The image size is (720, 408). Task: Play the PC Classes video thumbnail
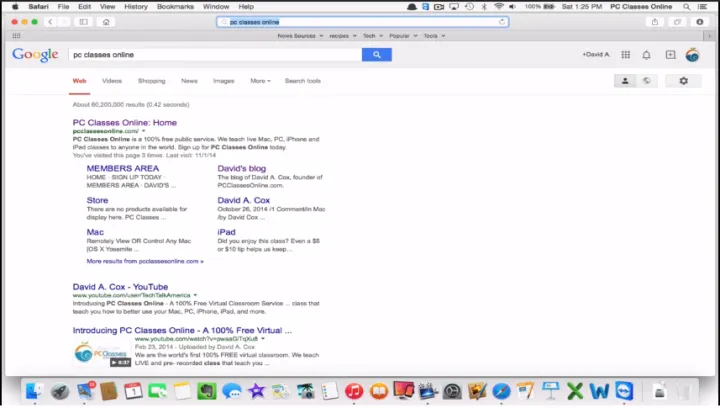[x=101, y=353]
